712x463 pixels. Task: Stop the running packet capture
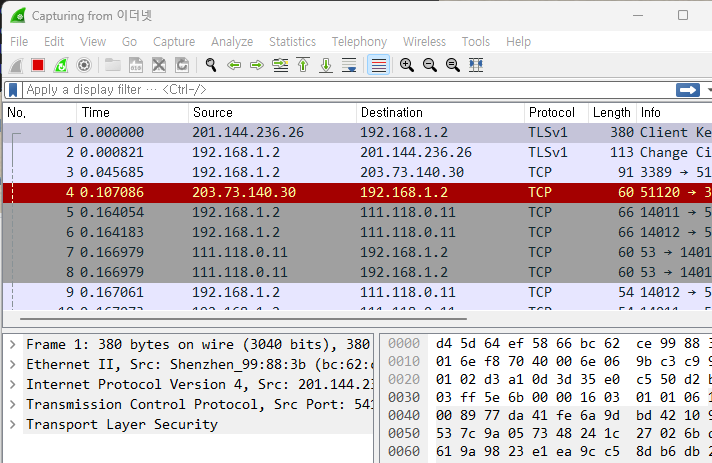coord(38,65)
